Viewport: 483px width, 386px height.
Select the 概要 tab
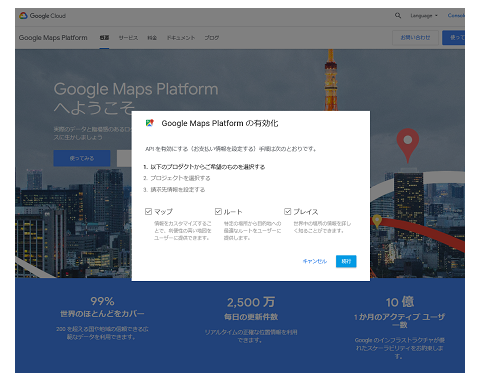pyautogui.click(x=104, y=38)
